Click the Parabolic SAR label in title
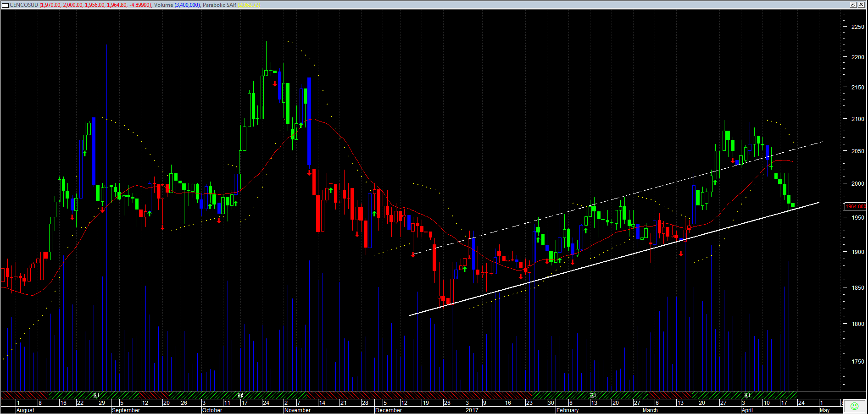Screen dimensions: 868x414 (x=219, y=5)
